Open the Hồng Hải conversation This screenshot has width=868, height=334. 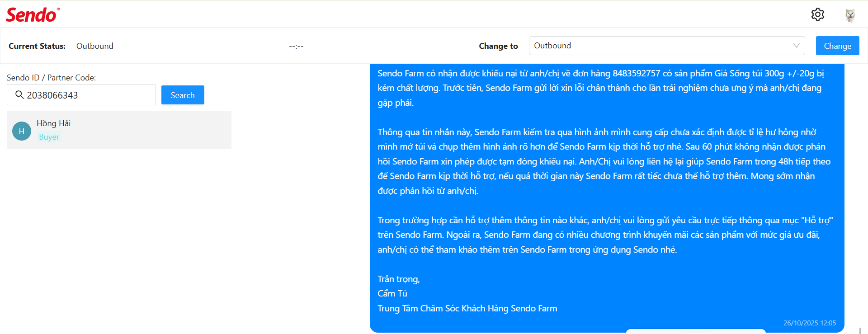click(119, 130)
